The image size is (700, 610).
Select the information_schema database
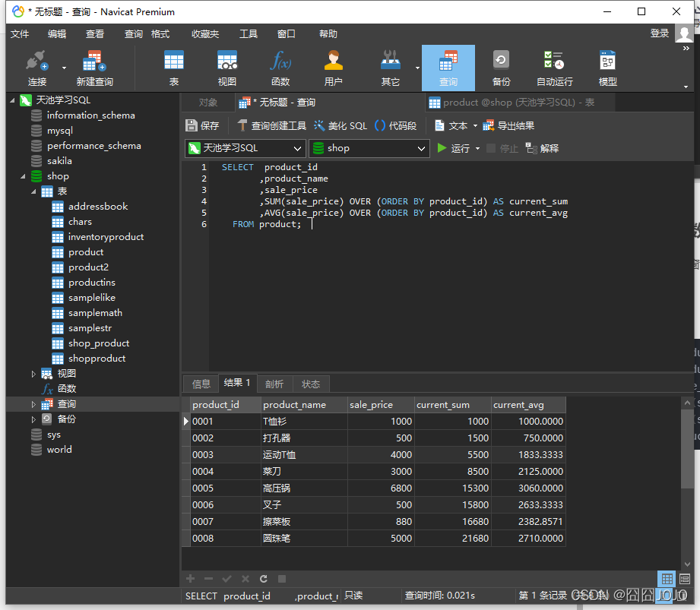pos(91,115)
